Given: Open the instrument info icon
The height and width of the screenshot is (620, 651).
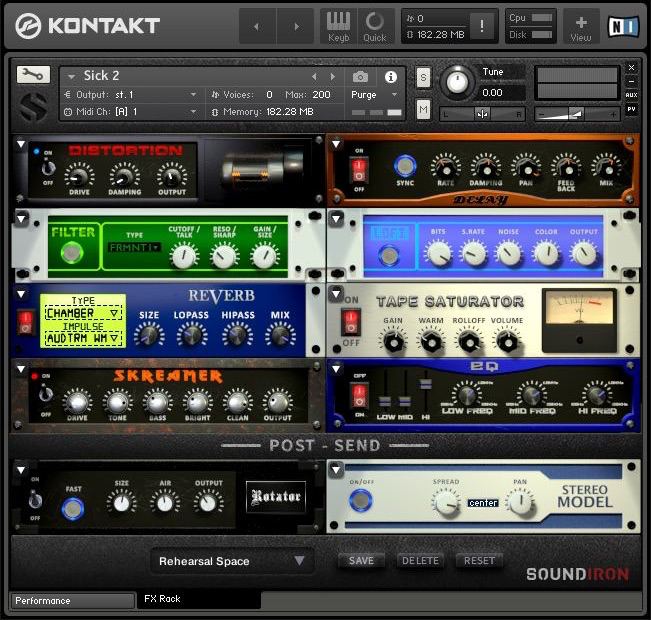Looking at the screenshot, I should click(390, 77).
